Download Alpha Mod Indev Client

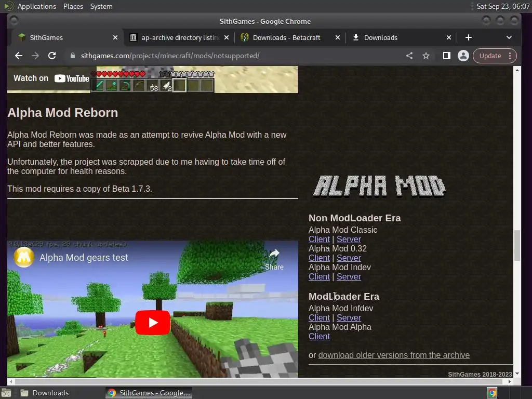tap(319, 276)
